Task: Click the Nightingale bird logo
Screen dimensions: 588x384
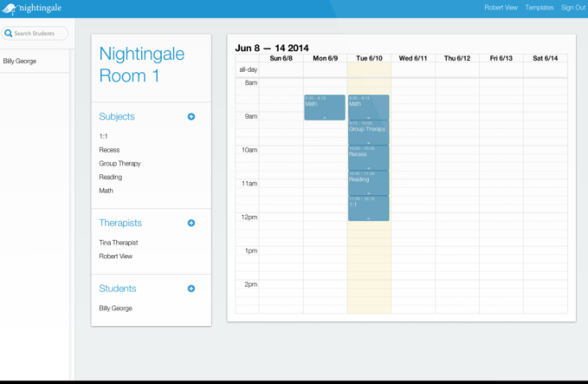Action: coord(10,9)
